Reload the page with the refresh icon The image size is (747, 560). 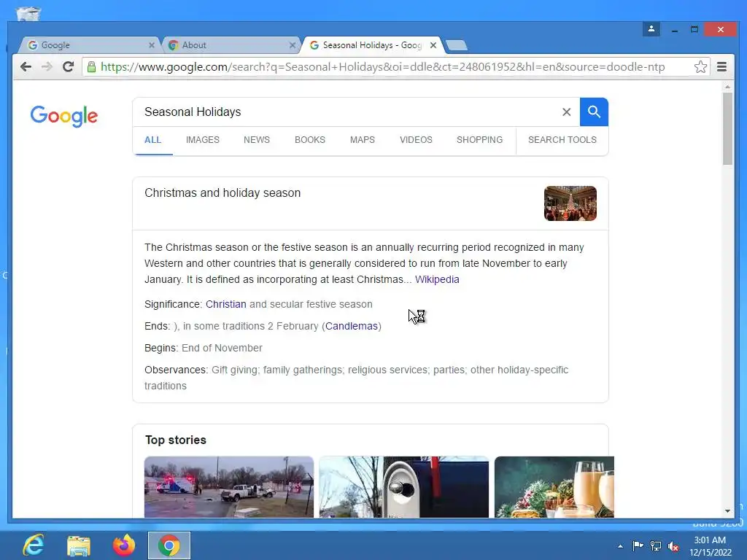coord(68,66)
